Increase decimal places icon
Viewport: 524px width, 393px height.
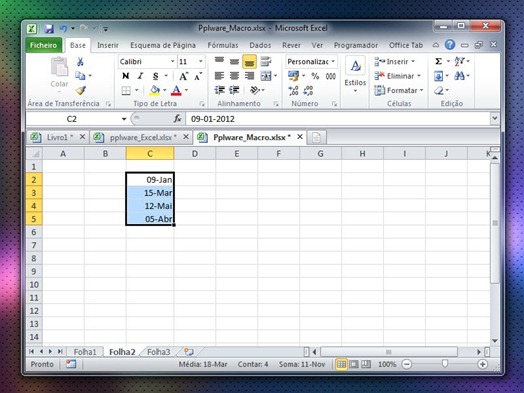point(293,90)
